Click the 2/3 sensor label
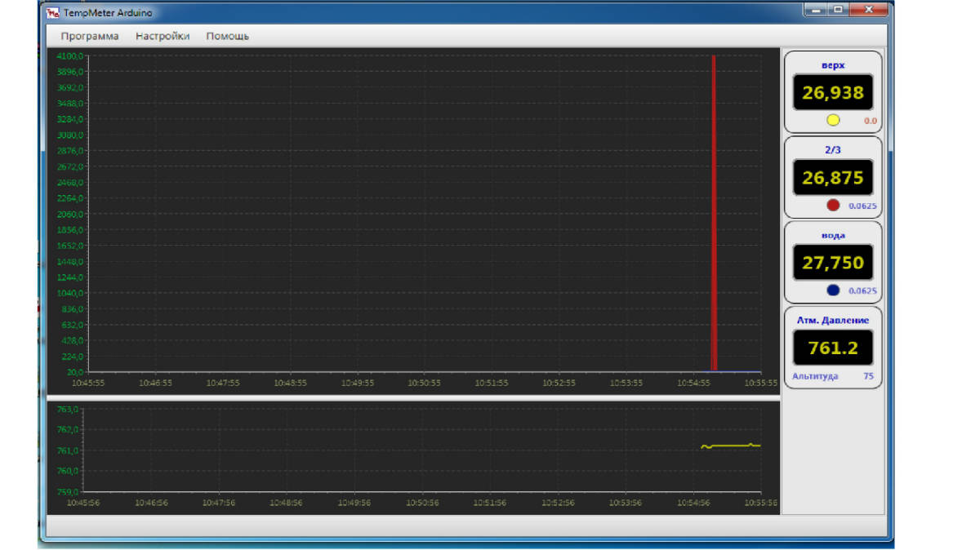980x550 pixels. [x=833, y=149]
